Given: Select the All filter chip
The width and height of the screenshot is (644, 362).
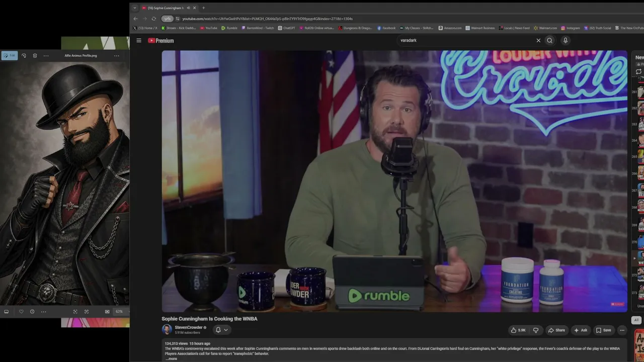Looking at the screenshot, I should (x=636, y=320).
